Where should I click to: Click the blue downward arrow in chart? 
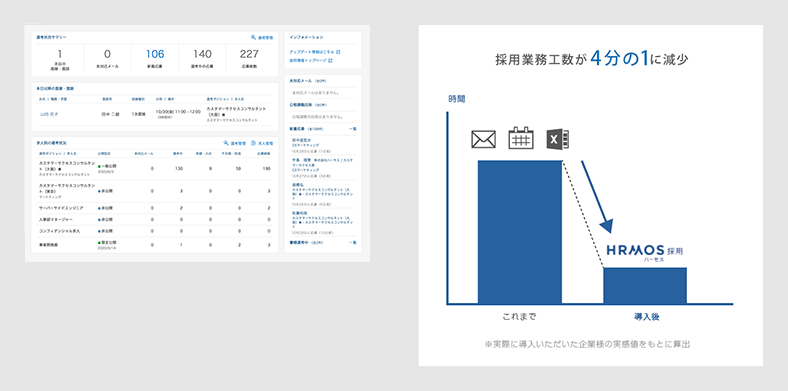597,197
